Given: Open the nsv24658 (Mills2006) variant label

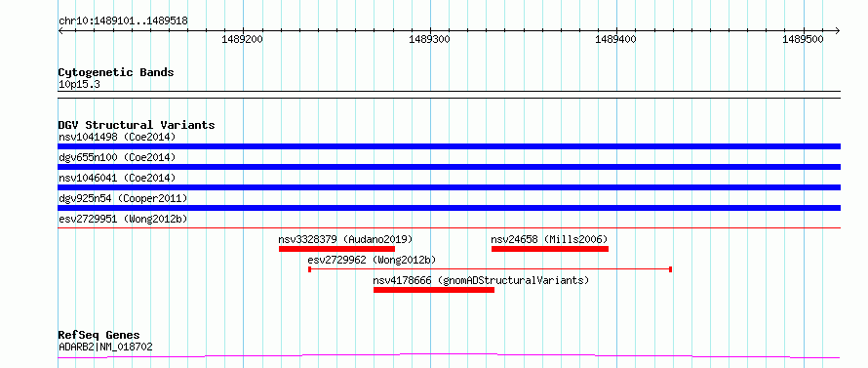Looking at the screenshot, I should (550, 239).
